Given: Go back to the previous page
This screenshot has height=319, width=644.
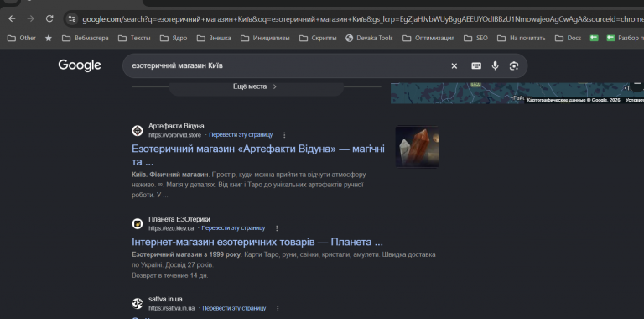Looking at the screenshot, I should (x=12, y=18).
